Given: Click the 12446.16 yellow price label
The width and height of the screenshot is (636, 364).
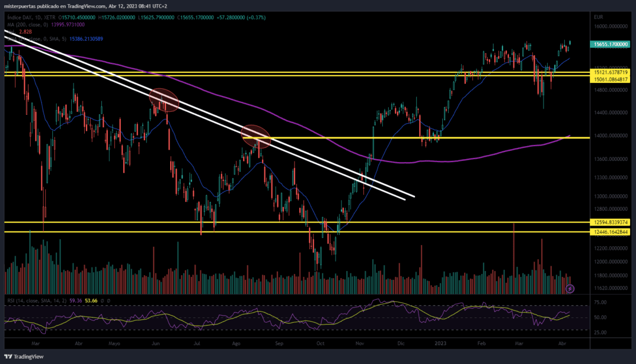Looking at the screenshot, I should click(x=610, y=232).
